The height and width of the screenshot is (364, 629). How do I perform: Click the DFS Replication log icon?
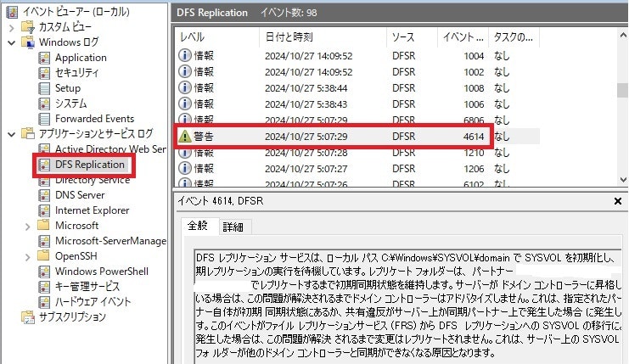[44, 165]
